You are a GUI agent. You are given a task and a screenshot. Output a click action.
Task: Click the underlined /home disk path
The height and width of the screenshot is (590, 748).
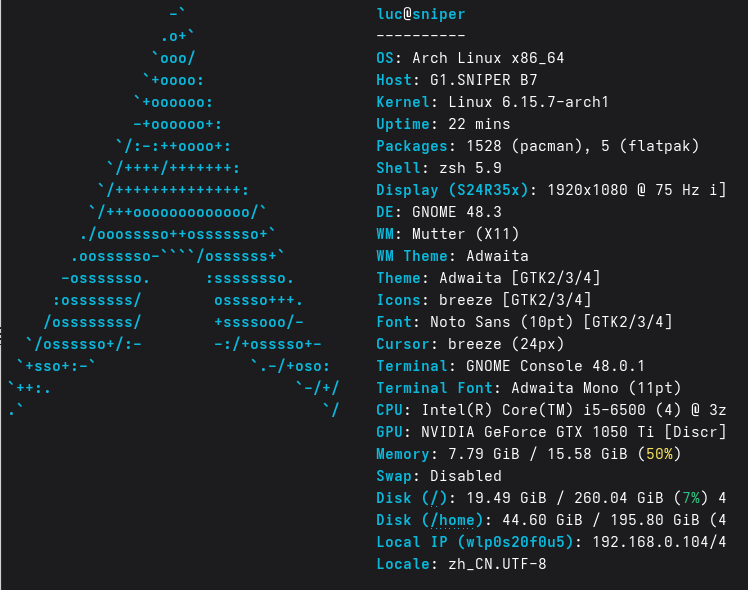[453, 520]
